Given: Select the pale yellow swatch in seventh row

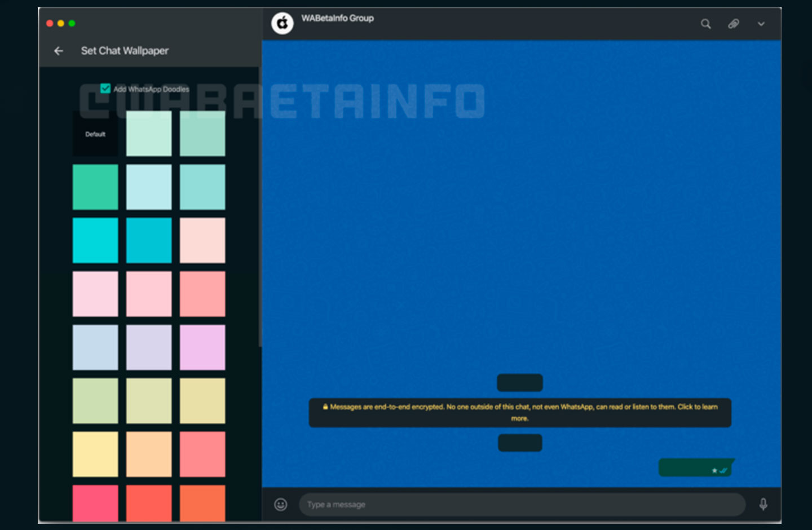Looking at the screenshot, I should 95,454.
